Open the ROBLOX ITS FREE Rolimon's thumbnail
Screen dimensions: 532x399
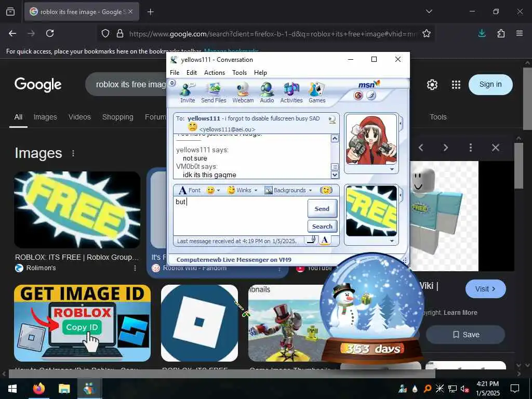[x=77, y=210]
